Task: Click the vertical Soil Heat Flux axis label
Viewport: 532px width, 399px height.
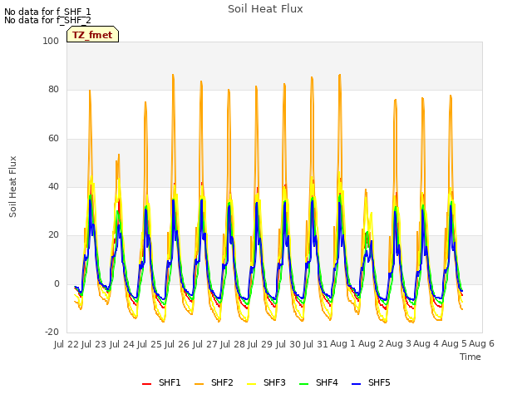Action: pyautogui.click(x=12, y=186)
